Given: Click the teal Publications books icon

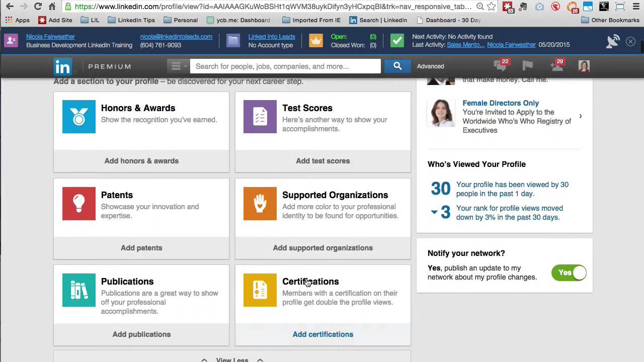Looking at the screenshot, I should point(79,290).
